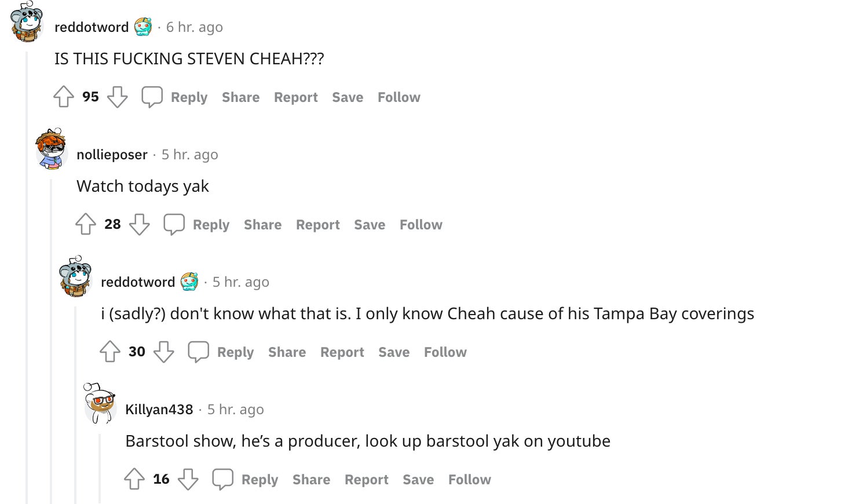Viewport: 848px width, 504px height.
Task: Reply to Killyan438's comment
Action: pos(248,479)
